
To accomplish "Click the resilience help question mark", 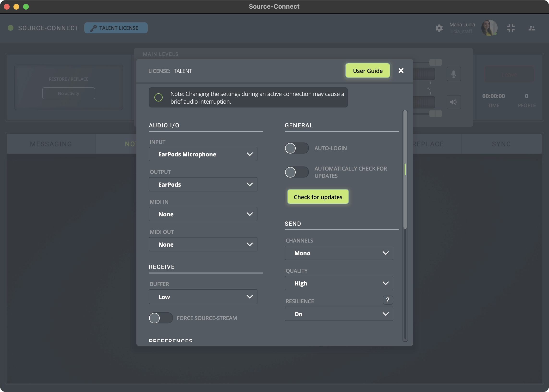I will tap(388, 300).
